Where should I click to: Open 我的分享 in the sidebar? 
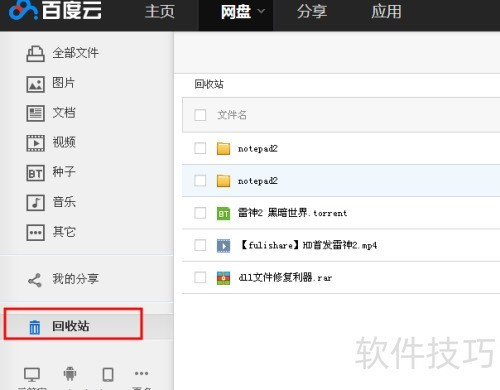[x=75, y=279]
